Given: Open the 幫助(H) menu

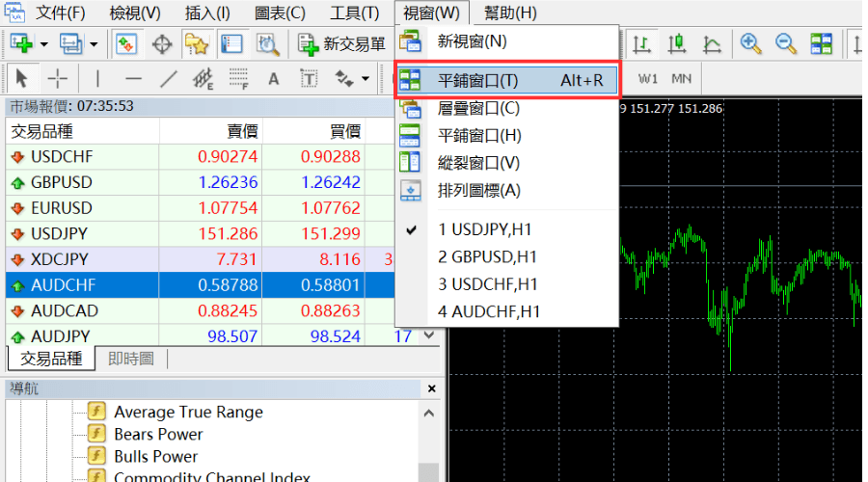Looking at the screenshot, I should (510, 13).
